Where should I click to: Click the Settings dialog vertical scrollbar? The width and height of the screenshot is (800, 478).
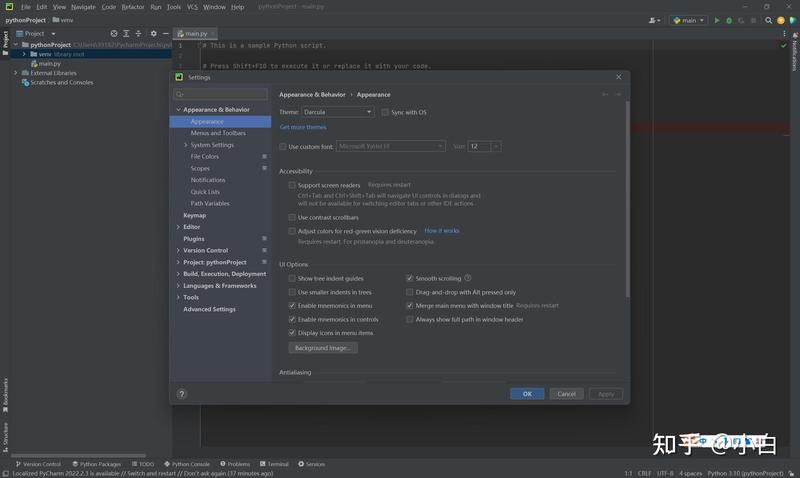click(627, 199)
